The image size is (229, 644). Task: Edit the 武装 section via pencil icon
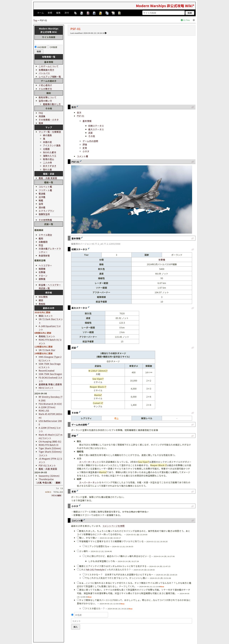[77, 347]
